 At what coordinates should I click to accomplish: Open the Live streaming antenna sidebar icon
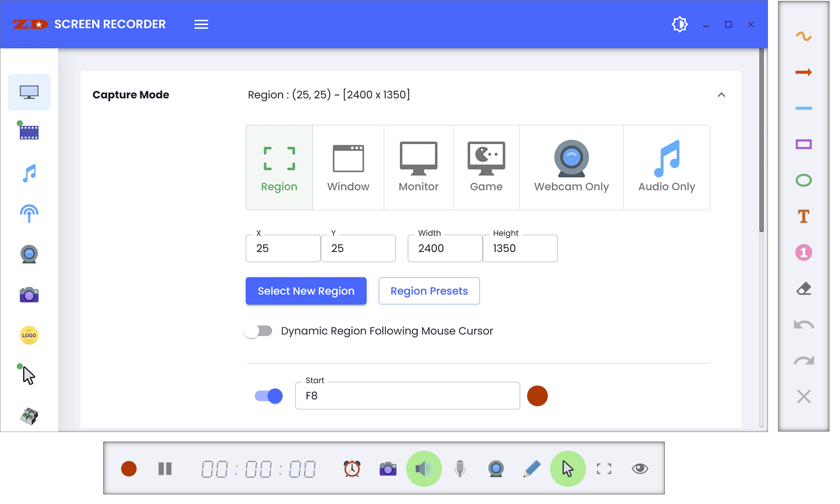click(29, 214)
